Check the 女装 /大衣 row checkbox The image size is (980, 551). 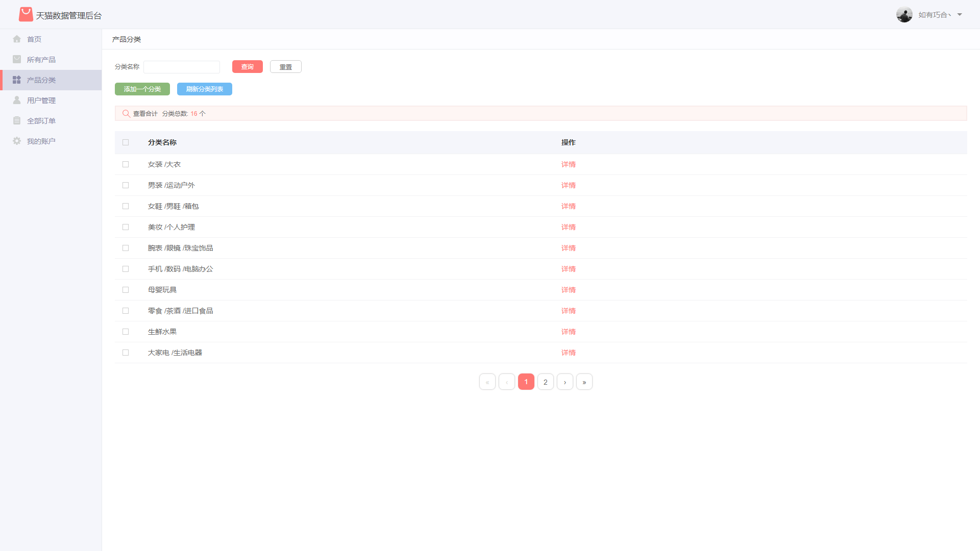pos(126,164)
